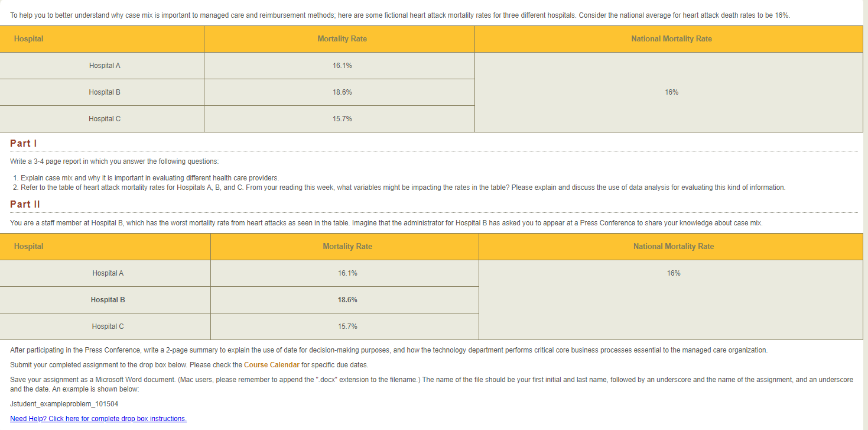This screenshot has width=868, height=430.
Task: Click the Jstudent_exampleproblem_101504 example filename
Action: pos(64,405)
